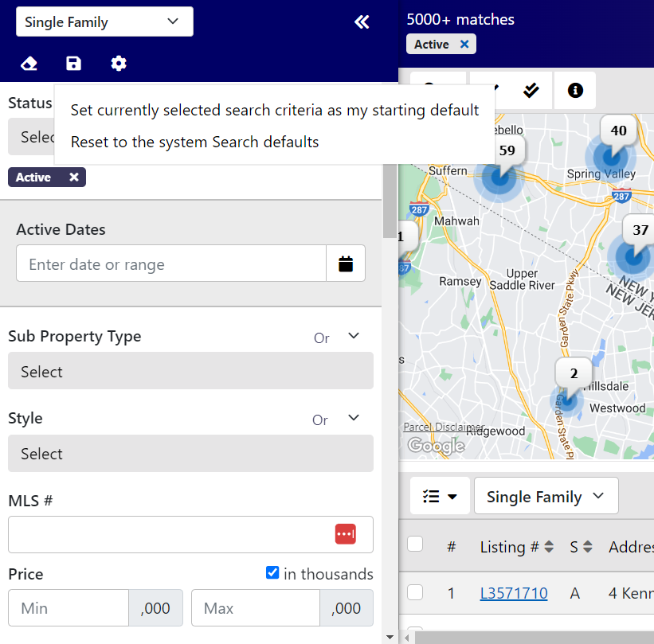This screenshot has width=654, height=644.
Task: Open the Sub Property Type Select box
Action: tap(190, 371)
